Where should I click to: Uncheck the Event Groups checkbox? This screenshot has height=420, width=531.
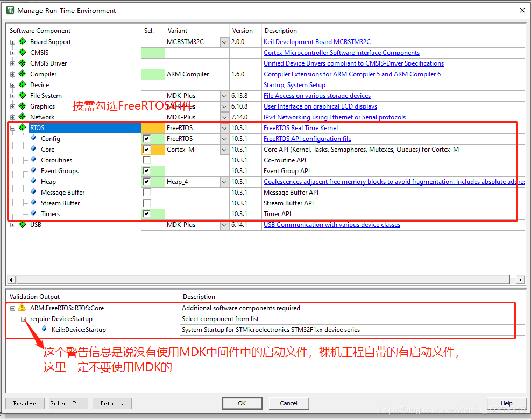click(147, 171)
